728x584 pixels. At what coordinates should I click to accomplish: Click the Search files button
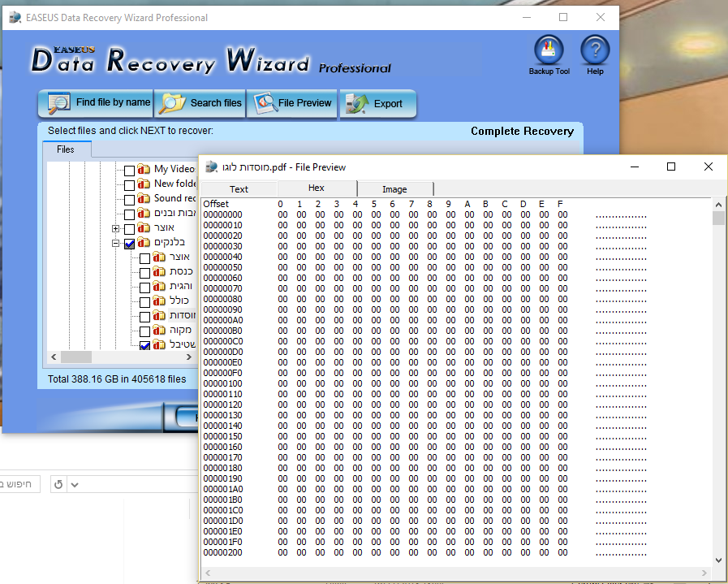click(x=200, y=103)
